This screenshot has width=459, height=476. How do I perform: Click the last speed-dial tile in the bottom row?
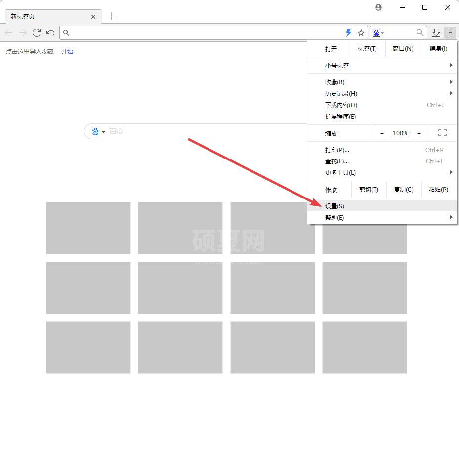365,348
